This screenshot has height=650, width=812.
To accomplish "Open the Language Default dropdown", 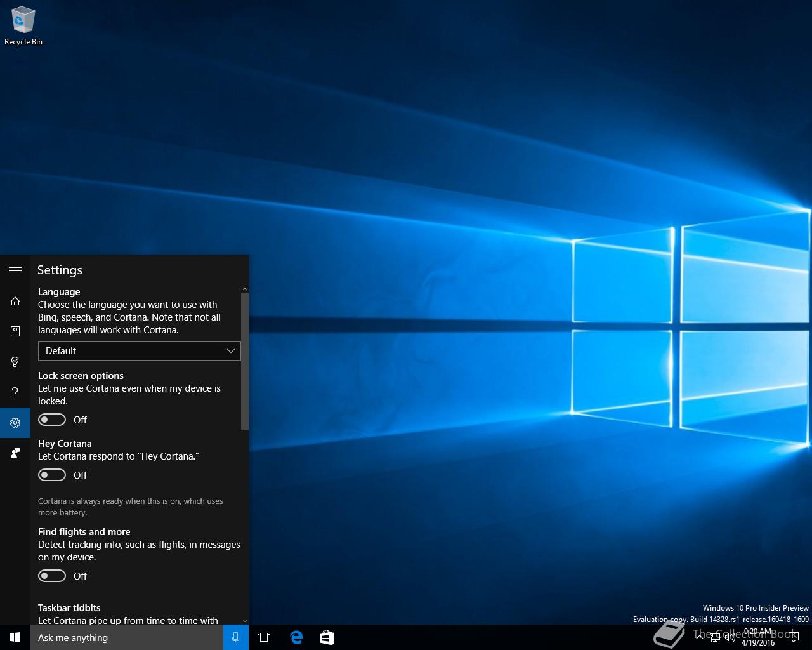I will pyautogui.click(x=140, y=350).
